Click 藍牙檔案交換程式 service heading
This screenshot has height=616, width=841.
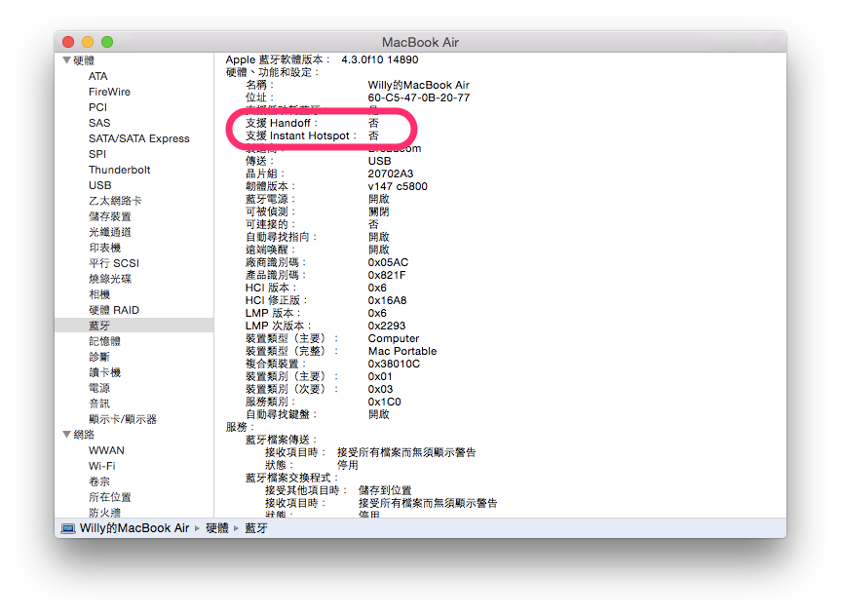pyautogui.click(x=291, y=478)
